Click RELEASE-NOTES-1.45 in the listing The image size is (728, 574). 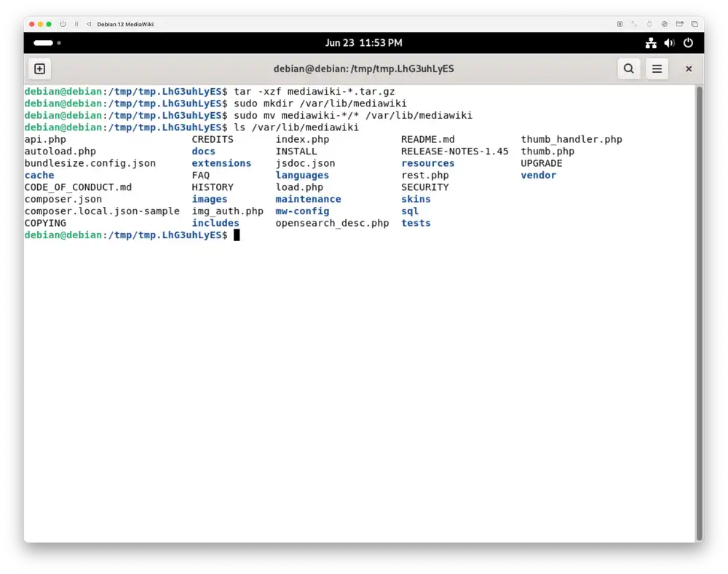pyautogui.click(x=455, y=152)
